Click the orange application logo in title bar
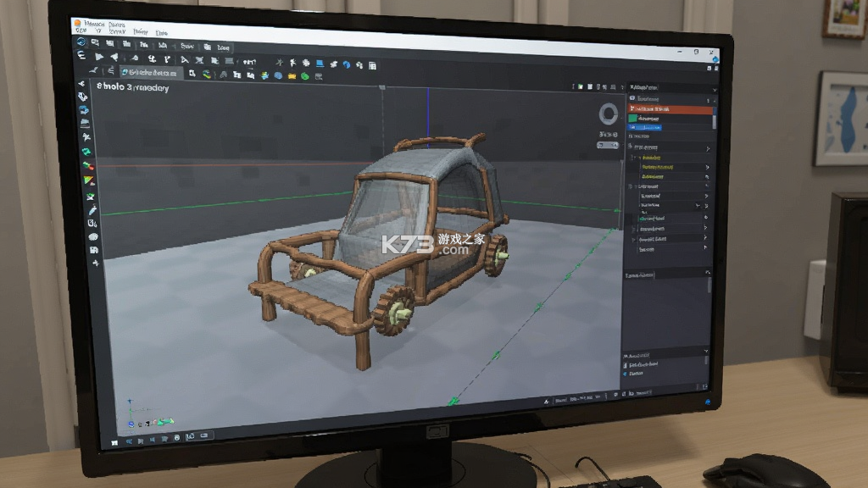 coord(78,23)
